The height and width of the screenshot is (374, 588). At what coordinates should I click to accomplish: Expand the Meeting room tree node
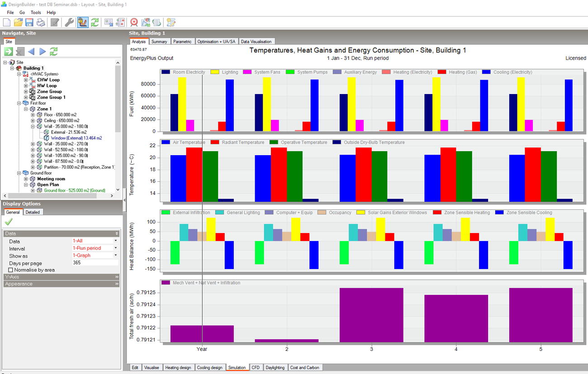pyautogui.click(x=26, y=179)
